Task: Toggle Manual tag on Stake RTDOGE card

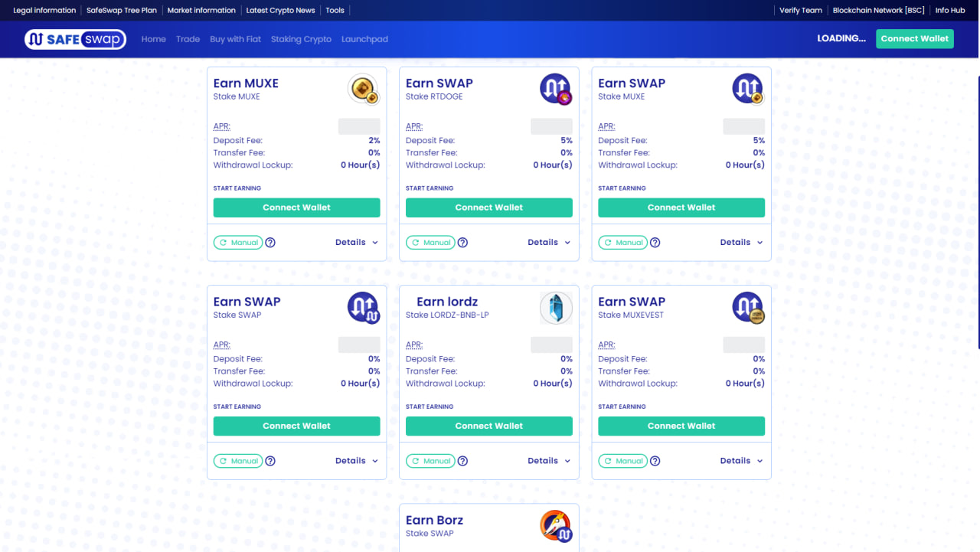Action: (x=430, y=243)
